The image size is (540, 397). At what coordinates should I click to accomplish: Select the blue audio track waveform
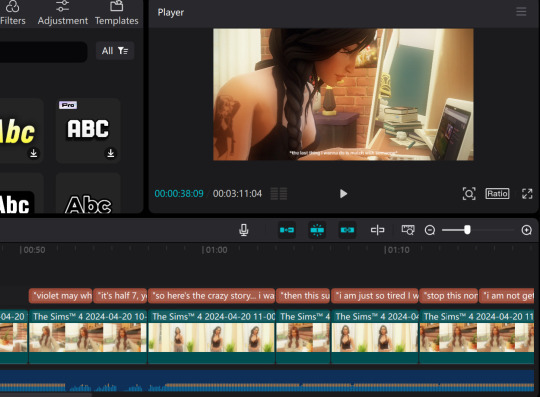point(267,381)
